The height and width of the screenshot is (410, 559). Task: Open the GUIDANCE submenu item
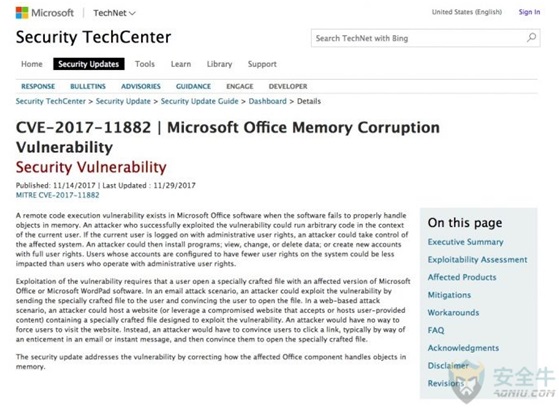193,86
